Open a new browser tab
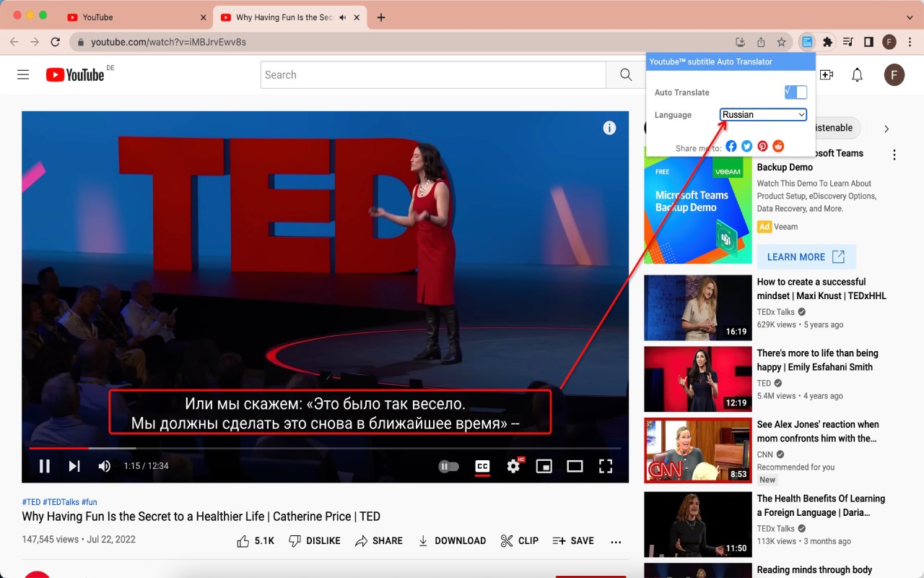The width and height of the screenshot is (924, 578). [381, 17]
